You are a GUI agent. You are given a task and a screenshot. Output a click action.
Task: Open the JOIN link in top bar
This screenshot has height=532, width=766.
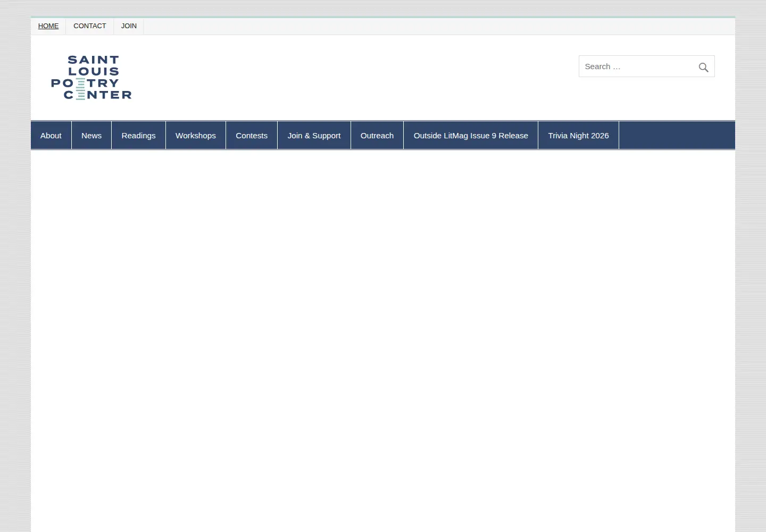(x=129, y=26)
